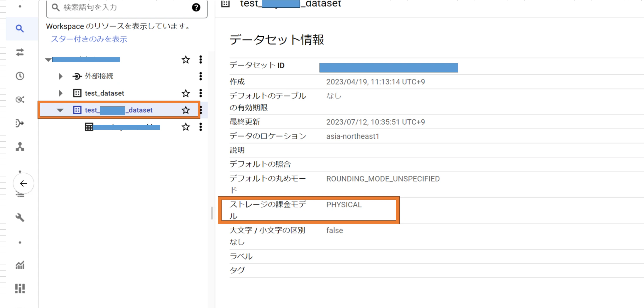The width and height of the screenshot is (644, 308).
Task: Star the selected test_..._dataset row
Action: pos(186,110)
